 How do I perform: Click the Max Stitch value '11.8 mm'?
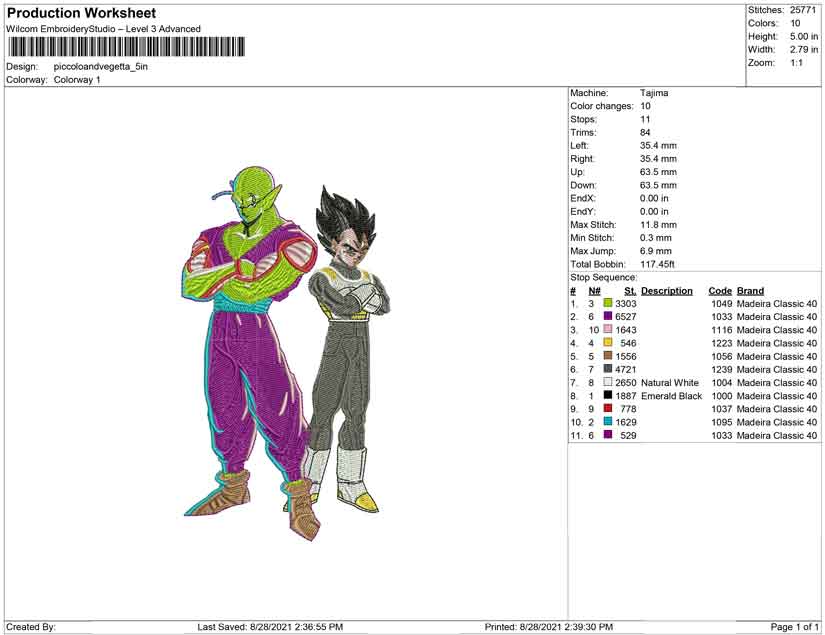tap(658, 225)
